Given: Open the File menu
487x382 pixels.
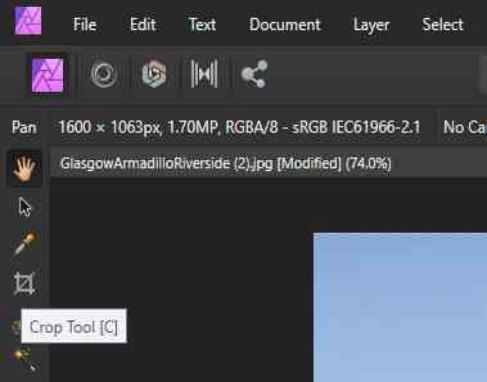Looking at the screenshot, I should (x=85, y=25).
